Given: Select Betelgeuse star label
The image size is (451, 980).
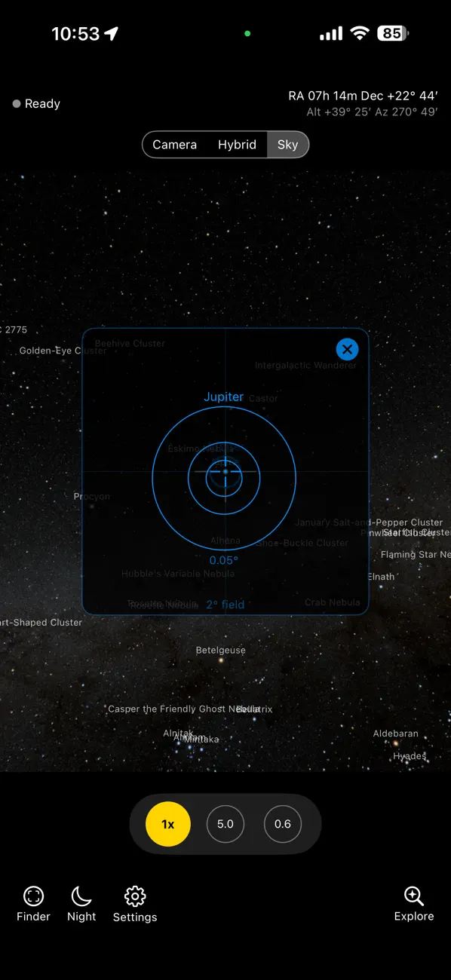Looking at the screenshot, I should pyautogui.click(x=221, y=650).
